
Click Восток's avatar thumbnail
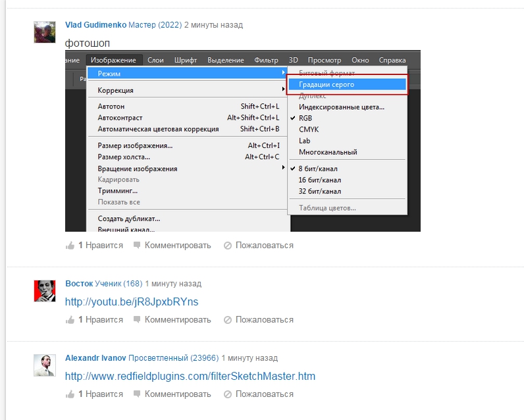[45, 291]
